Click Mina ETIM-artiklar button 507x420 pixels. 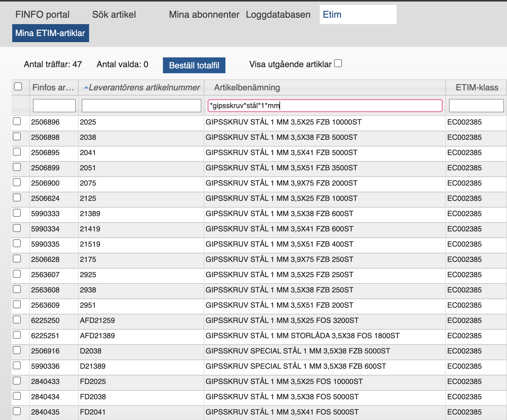coord(50,33)
